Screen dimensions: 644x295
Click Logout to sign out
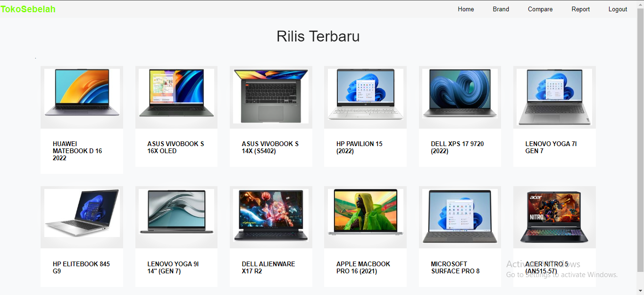pos(618,9)
